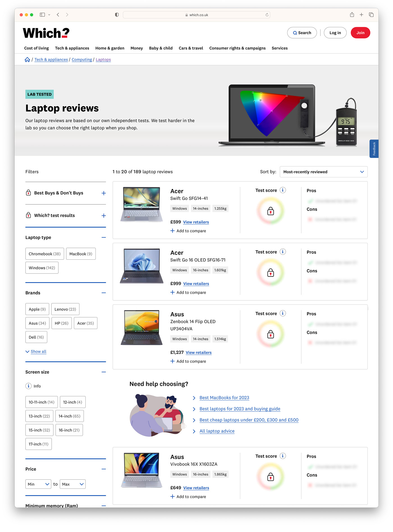
Task: Open All laptop advice link
Action: click(217, 431)
